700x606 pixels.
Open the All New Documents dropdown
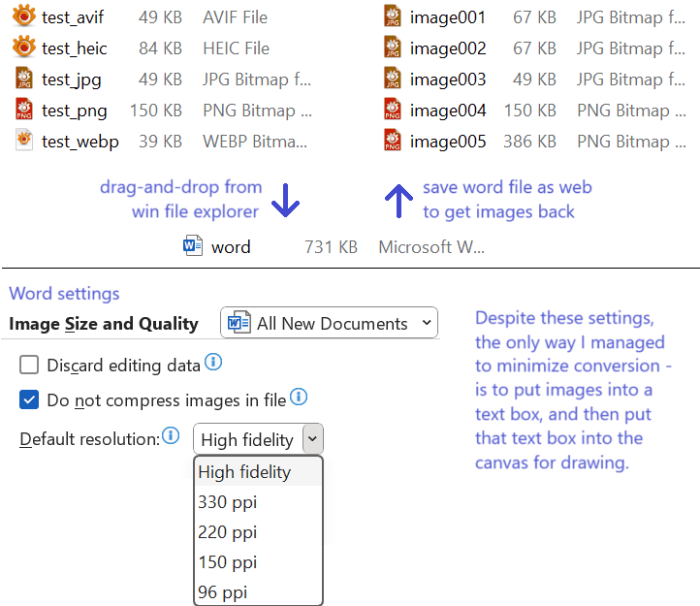329,323
